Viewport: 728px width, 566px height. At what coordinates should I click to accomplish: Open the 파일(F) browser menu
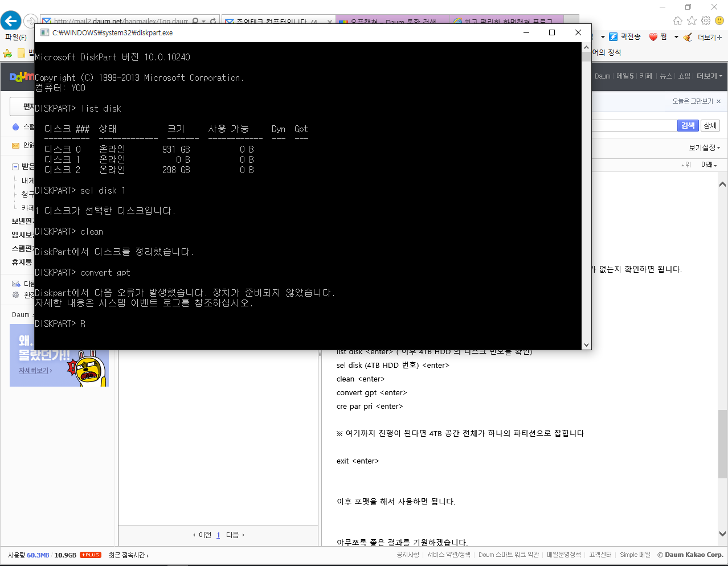16,38
